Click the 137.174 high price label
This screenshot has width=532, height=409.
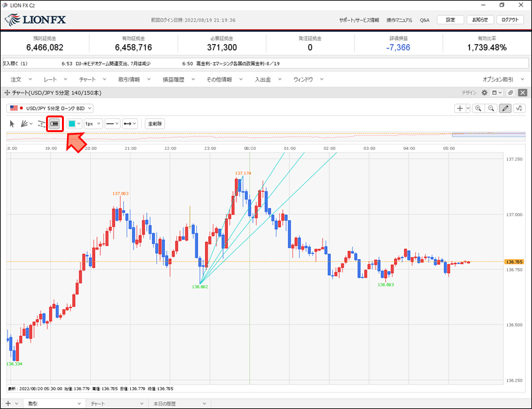[243, 173]
